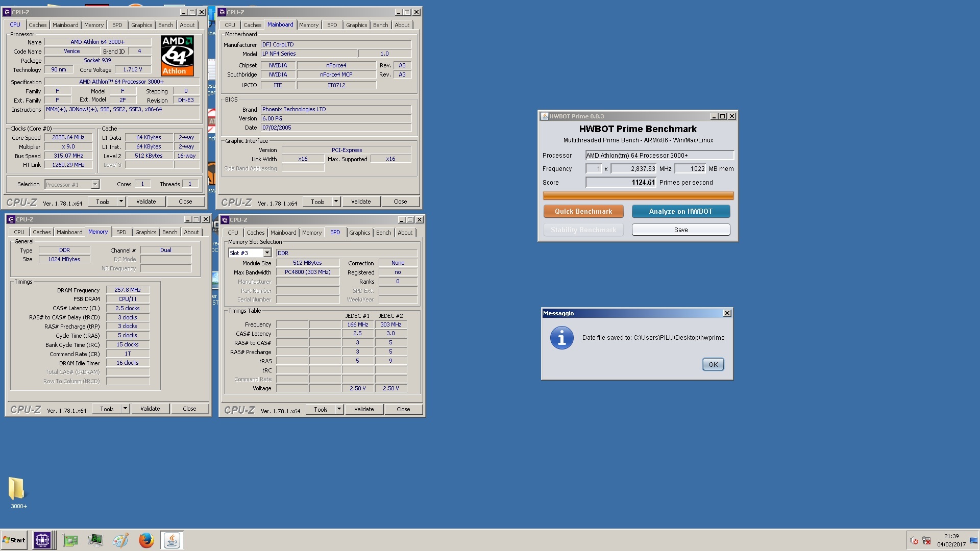Maximize the HWBOT Prime window
The height and width of the screenshot is (551, 980).
pos(723,116)
